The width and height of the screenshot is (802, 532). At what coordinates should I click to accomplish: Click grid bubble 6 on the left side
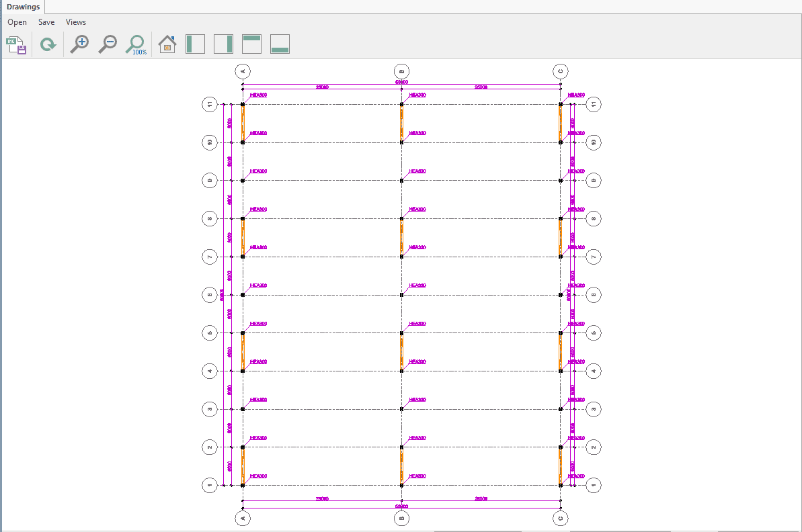(x=210, y=295)
